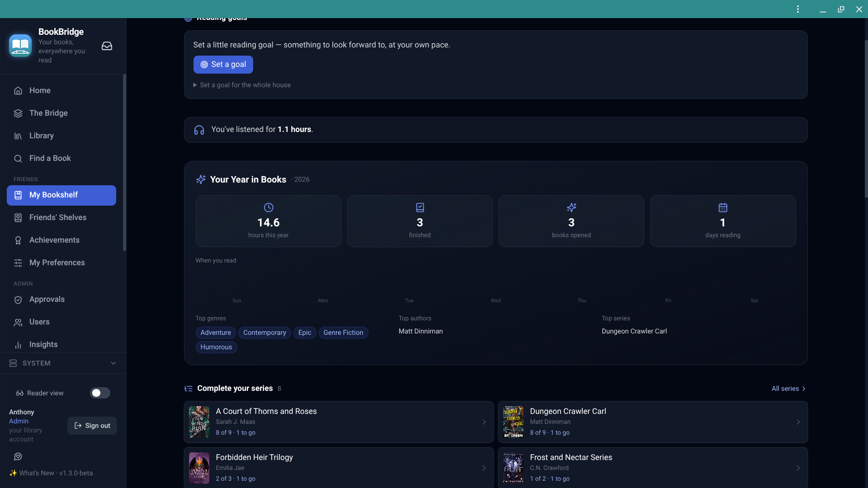The width and height of the screenshot is (868, 488).
Task: Expand the SYSTEM sidebar section
Action: [63, 363]
